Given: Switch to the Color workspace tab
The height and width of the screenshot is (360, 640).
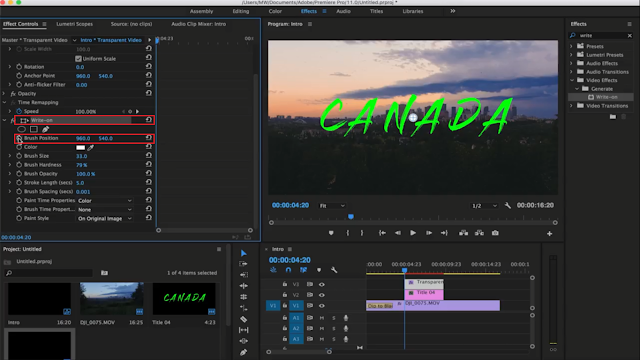Looking at the screenshot, I should coord(275,11).
